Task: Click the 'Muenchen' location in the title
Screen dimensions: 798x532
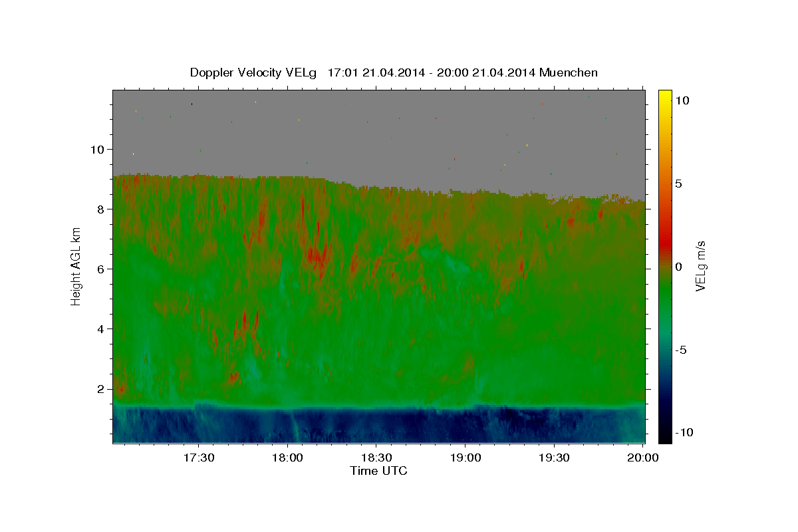Action: [569, 72]
